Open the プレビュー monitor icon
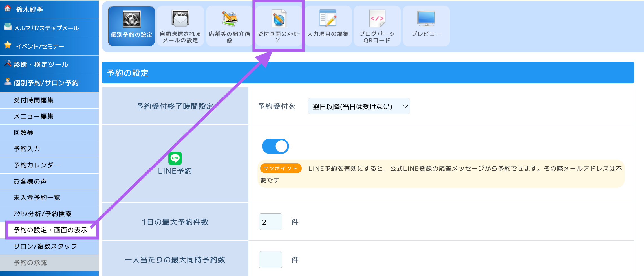 pyautogui.click(x=426, y=19)
